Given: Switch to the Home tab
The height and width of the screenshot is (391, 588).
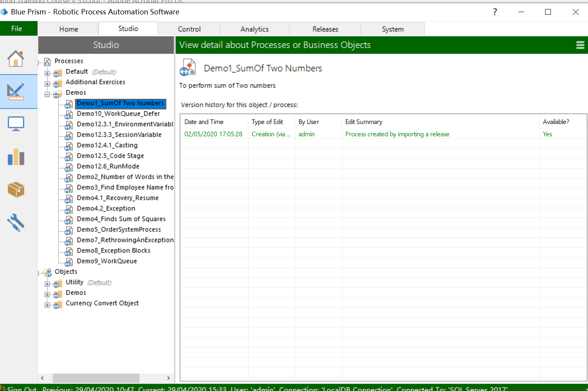Looking at the screenshot, I should (69, 29).
